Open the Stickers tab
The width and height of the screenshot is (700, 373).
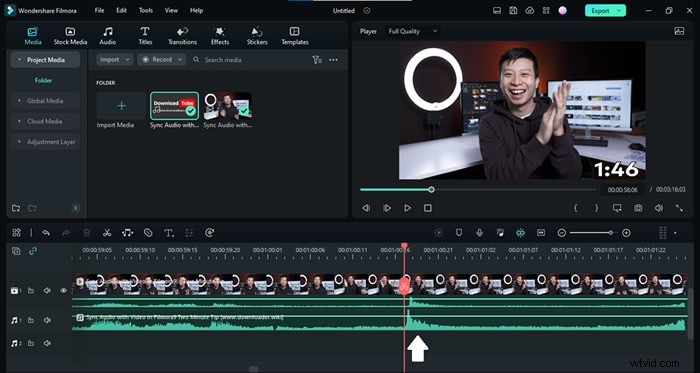point(257,36)
